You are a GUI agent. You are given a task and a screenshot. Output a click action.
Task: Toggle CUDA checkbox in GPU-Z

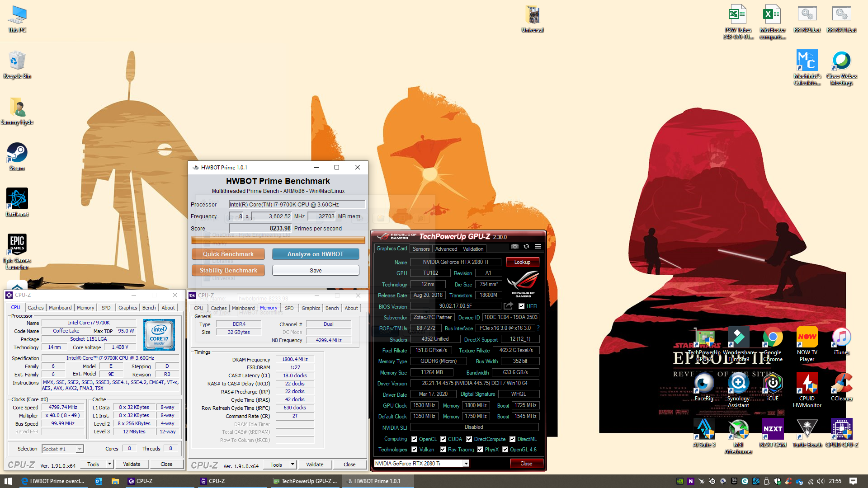point(443,439)
